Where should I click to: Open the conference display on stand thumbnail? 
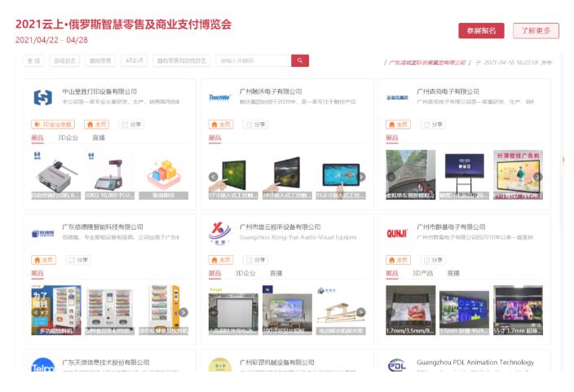pos(464,175)
